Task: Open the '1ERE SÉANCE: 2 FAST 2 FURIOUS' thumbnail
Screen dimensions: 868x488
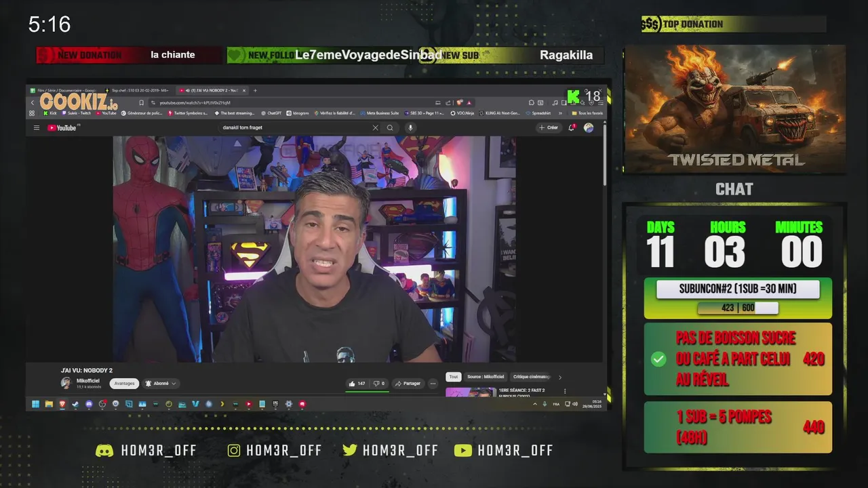Action: pos(471,392)
